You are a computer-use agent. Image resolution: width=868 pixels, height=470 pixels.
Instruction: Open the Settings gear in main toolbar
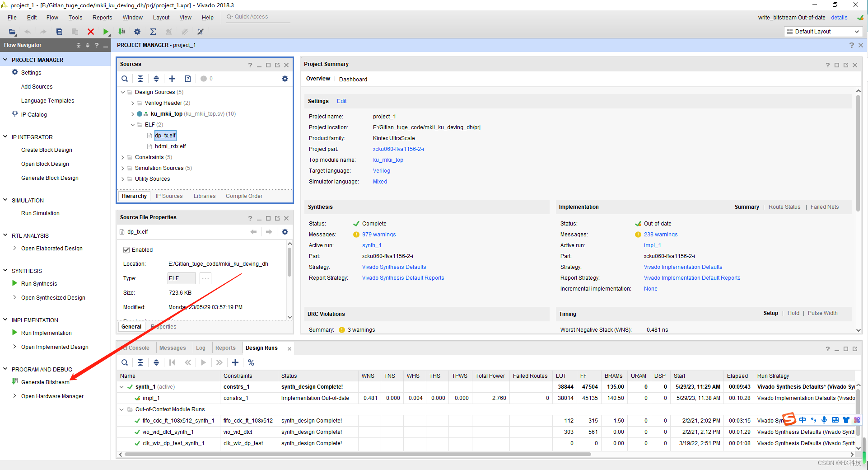(x=137, y=32)
